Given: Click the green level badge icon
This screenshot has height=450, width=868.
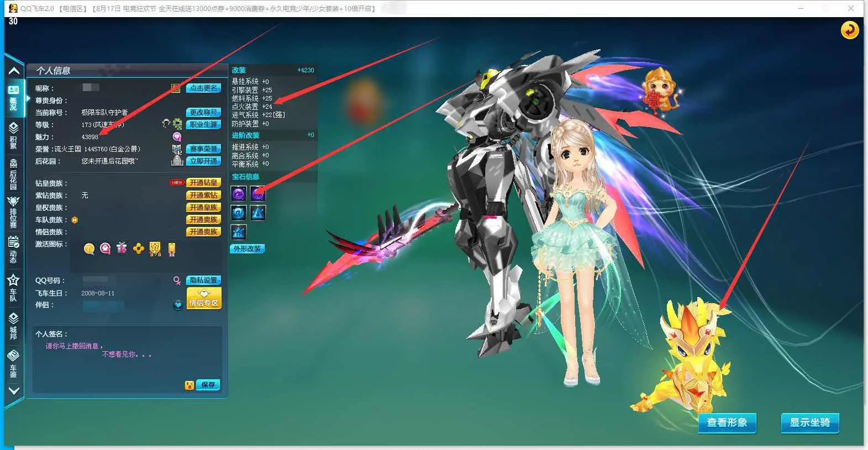Looking at the screenshot, I should tap(178, 124).
